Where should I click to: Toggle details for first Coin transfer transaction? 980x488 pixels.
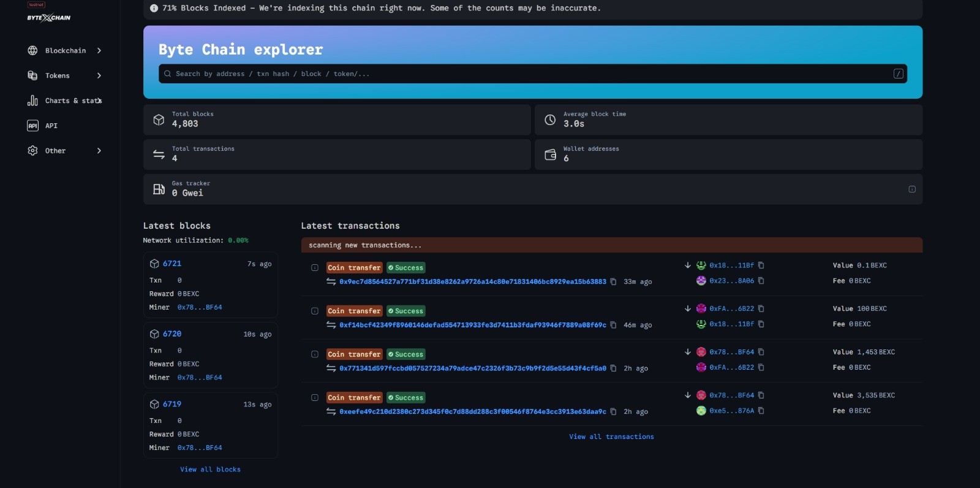point(315,268)
